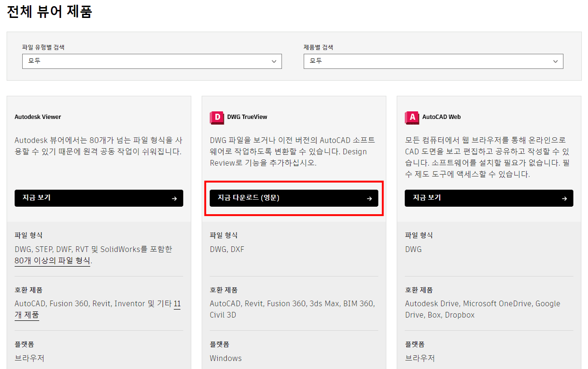The height and width of the screenshot is (369, 588).
Task: Click the Autodesk Viewer card title
Action: pyautogui.click(x=38, y=117)
